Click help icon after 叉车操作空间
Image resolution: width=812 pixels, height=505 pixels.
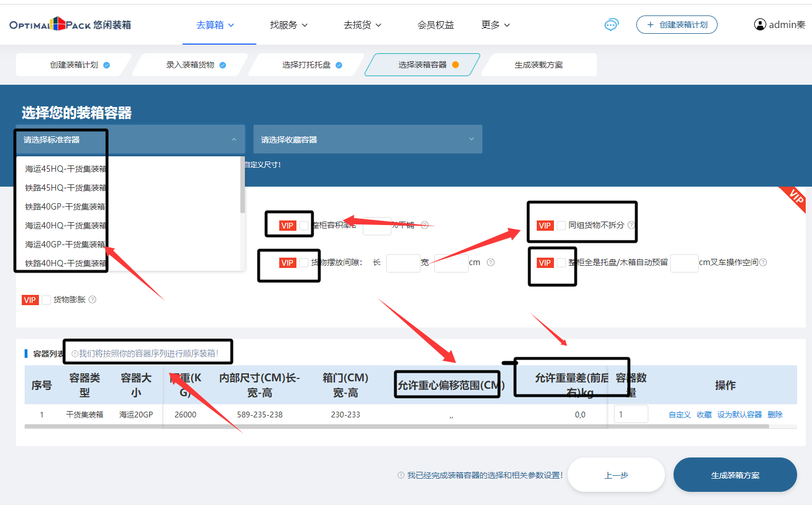[763, 262]
